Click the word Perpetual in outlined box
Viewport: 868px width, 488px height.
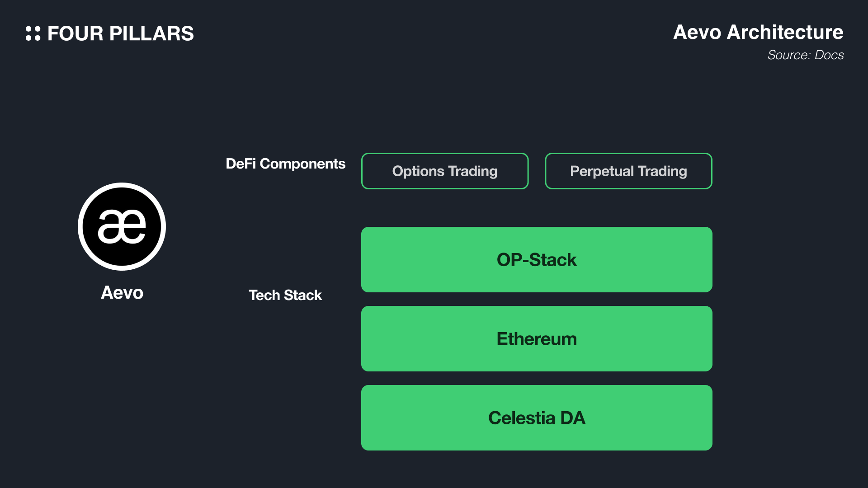click(x=602, y=171)
